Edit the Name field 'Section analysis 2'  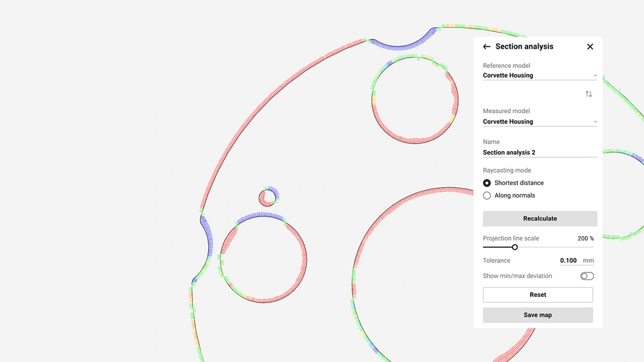coord(540,153)
